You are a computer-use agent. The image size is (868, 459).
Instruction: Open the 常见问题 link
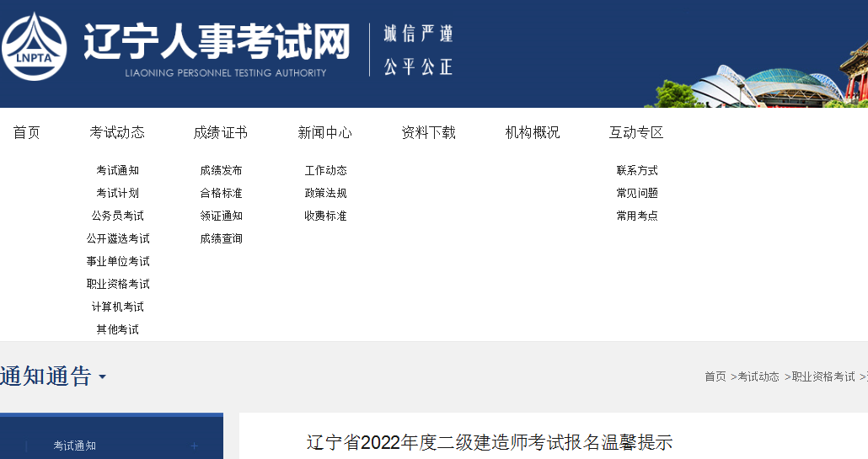636,193
